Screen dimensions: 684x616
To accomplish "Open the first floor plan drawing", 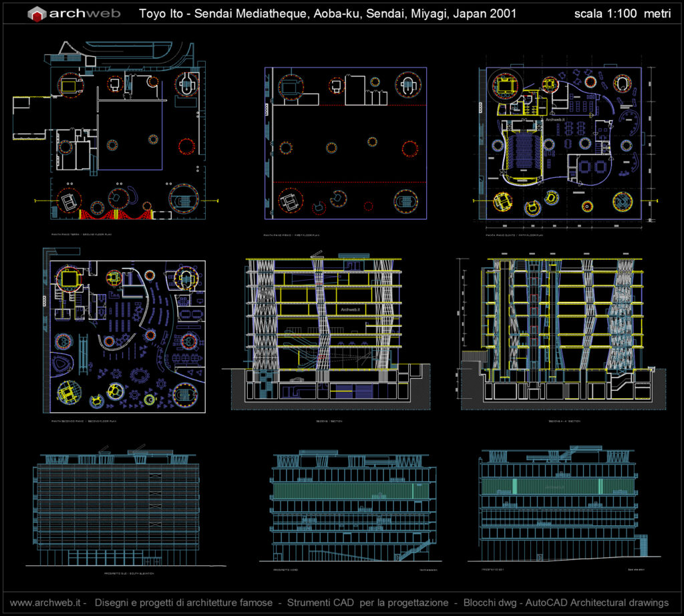I will (345, 142).
